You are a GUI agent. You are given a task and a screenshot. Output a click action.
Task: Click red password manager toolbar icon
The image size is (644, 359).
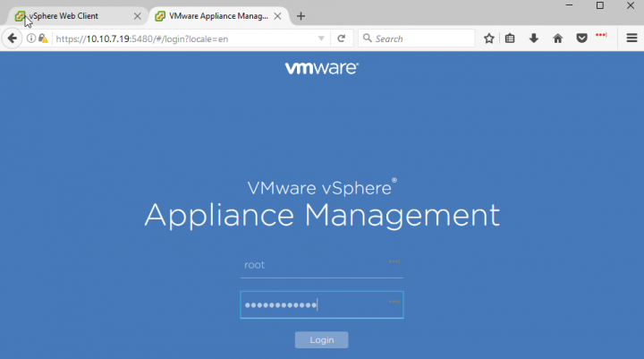click(601, 36)
